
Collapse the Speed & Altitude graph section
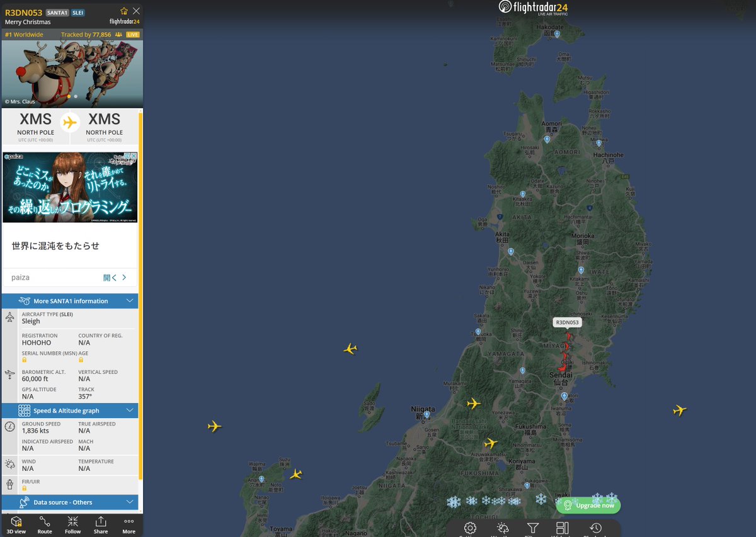pos(70,410)
